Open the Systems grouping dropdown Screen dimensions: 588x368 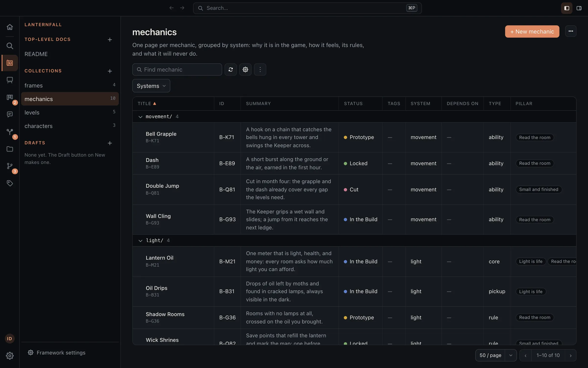click(x=151, y=86)
